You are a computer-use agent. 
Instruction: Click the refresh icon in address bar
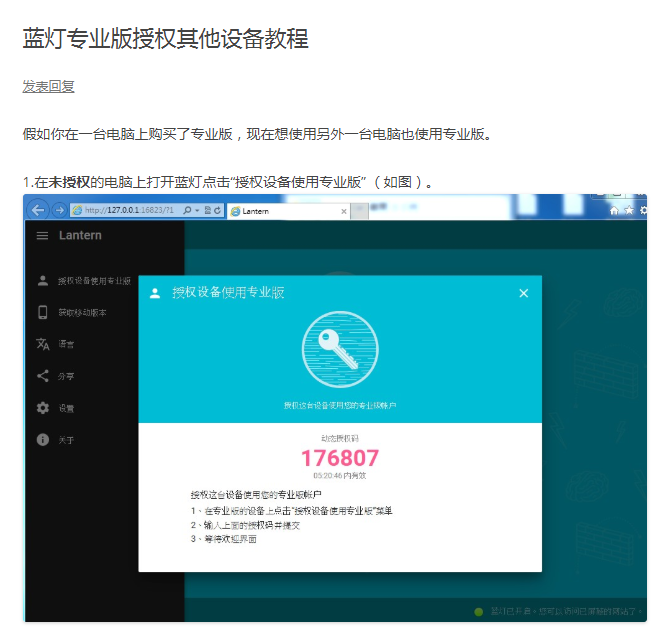(x=217, y=210)
